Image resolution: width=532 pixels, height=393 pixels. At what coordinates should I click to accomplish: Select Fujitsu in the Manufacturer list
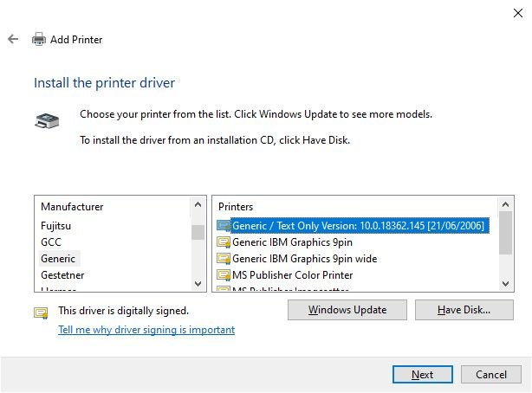pos(56,226)
